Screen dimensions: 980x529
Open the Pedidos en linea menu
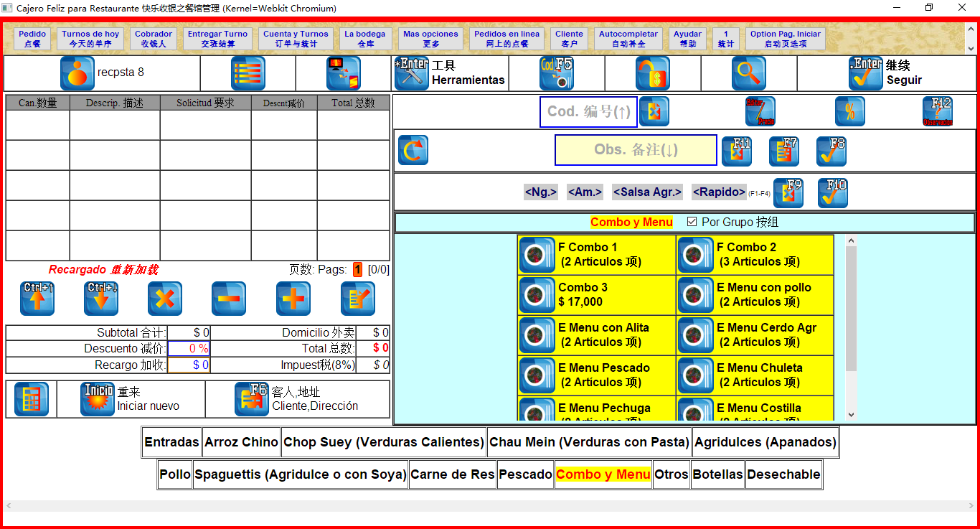click(507, 39)
